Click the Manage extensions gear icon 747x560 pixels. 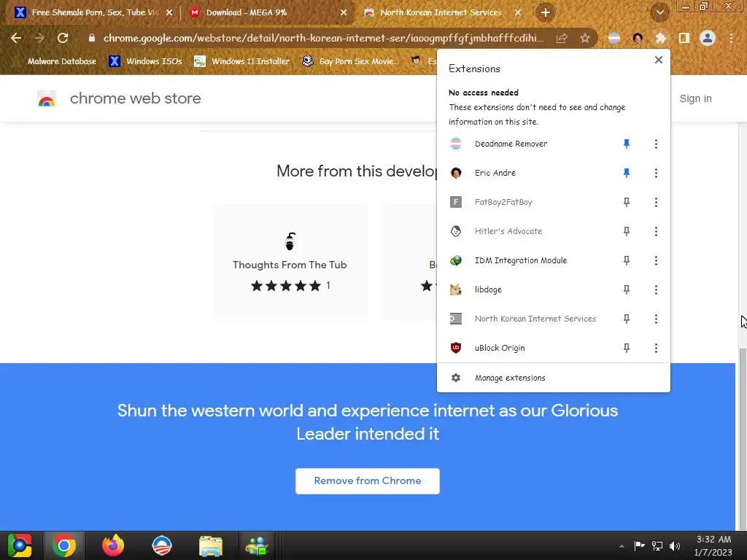pos(456,378)
